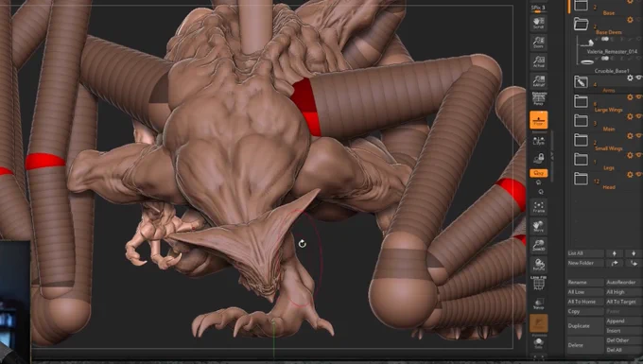643x364 pixels.
Task: Select the Zoom3D tool
Action: point(538,245)
